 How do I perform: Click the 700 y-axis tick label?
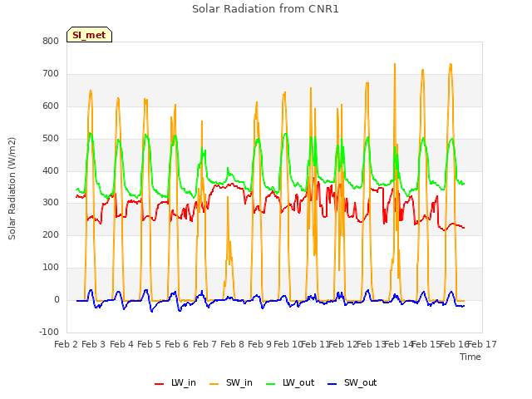click(x=51, y=74)
